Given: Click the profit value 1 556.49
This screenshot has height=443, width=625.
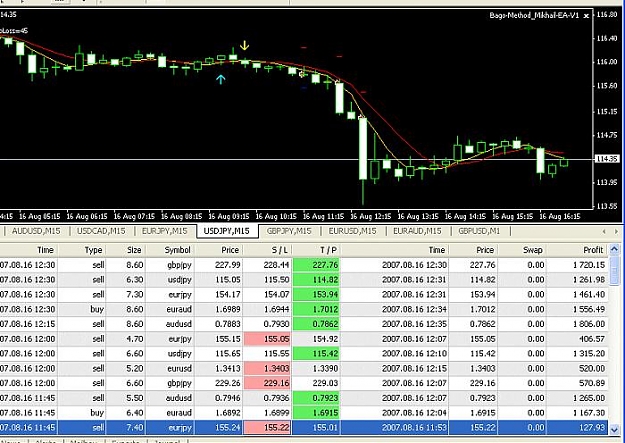Looking at the screenshot, I should [x=589, y=309].
